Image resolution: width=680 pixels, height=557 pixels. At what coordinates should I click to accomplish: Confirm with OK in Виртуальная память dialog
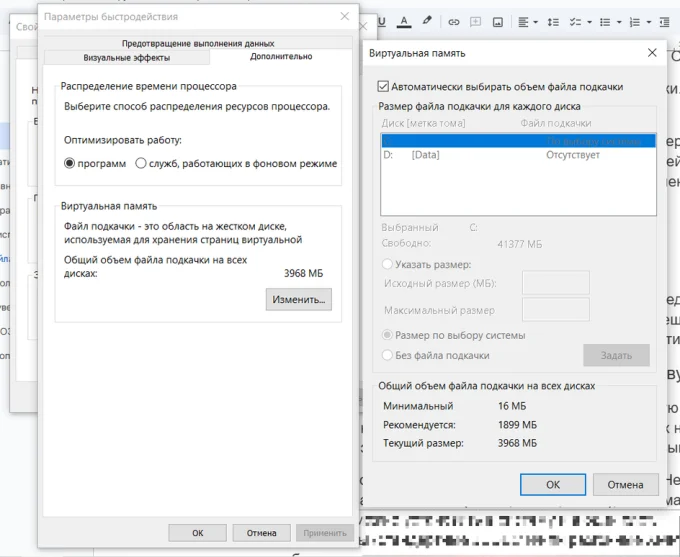click(553, 485)
